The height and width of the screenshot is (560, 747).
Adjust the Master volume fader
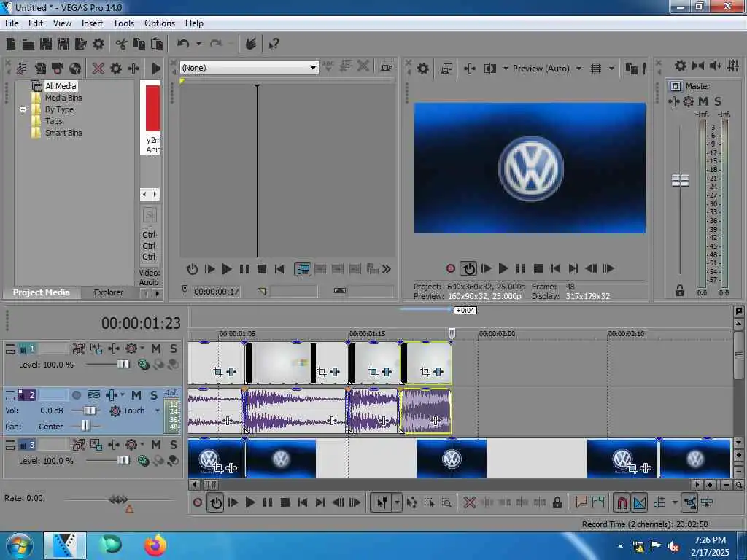point(680,181)
